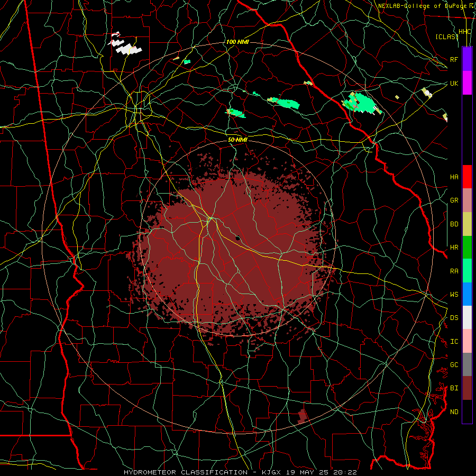Click the RA legend label
Screen dimensions: 476x476
(x=454, y=271)
